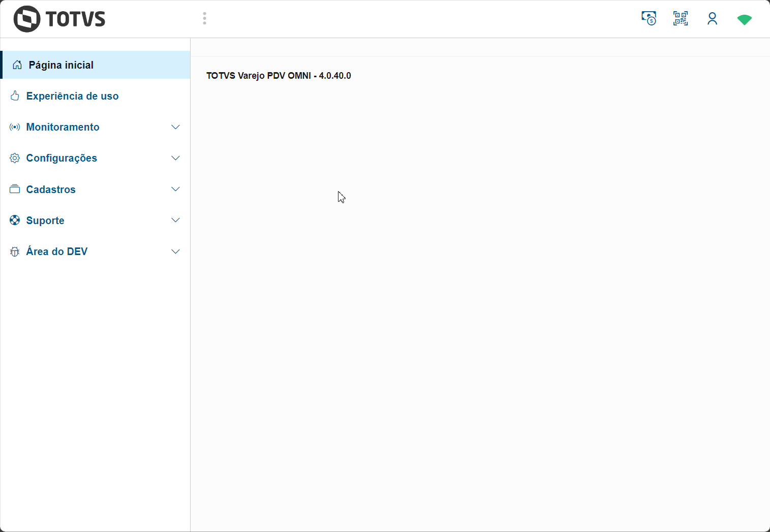
Task: Expand the Cadastros chevron
Action: point(175,189)
